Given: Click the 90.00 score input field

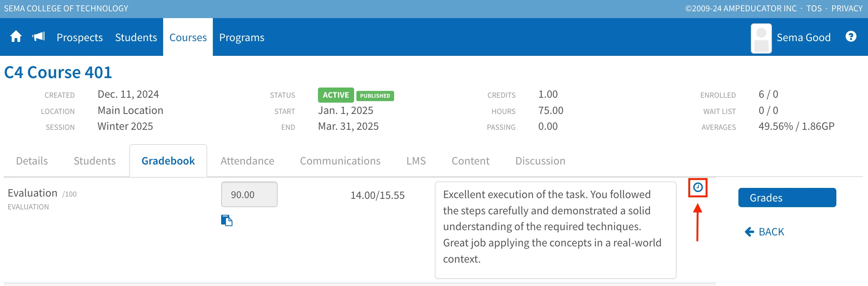Looking at the screenshot, I should 249,194.
